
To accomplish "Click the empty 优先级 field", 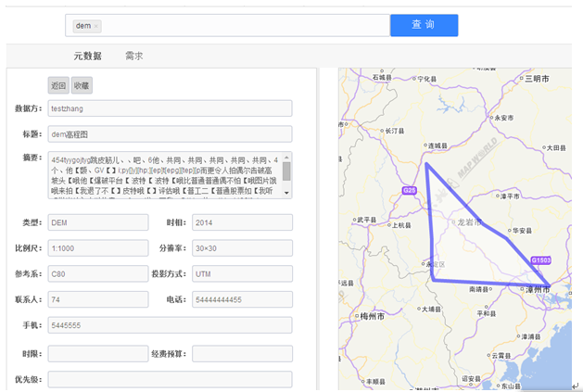I will click(x=170, y=379).
